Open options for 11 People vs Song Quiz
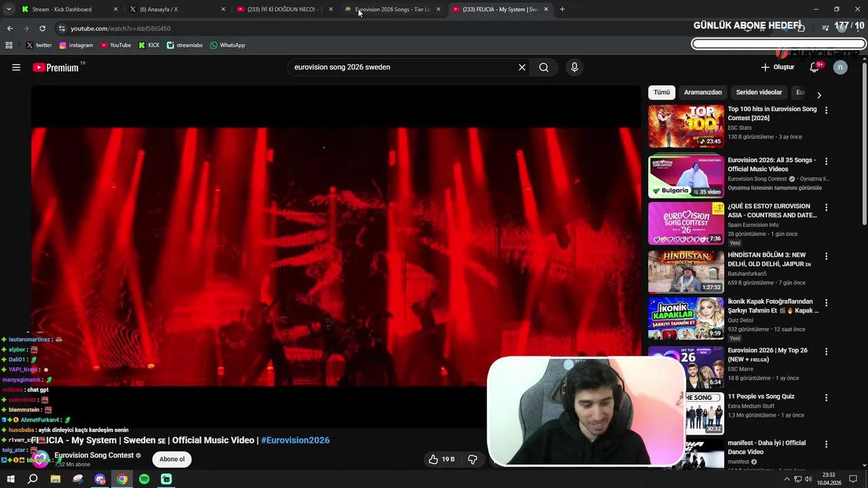 pyautogui.click(x=826, y=398)
